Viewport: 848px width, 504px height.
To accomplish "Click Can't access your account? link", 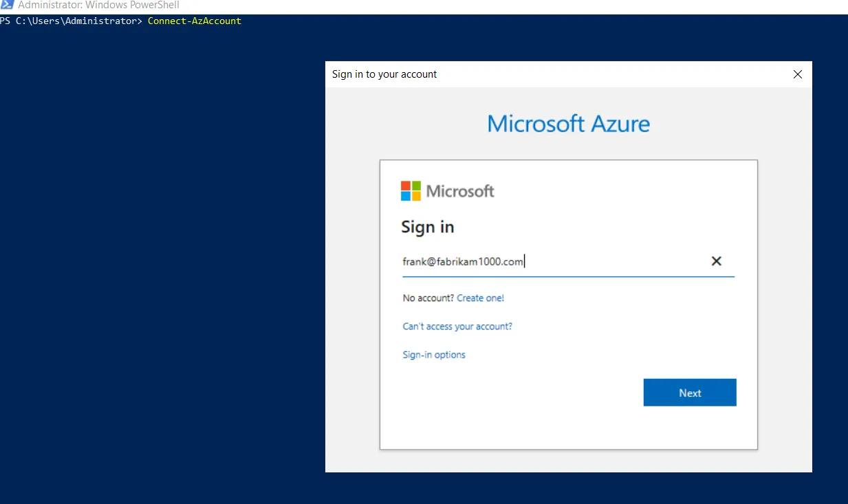I will (x=457, y=327).
